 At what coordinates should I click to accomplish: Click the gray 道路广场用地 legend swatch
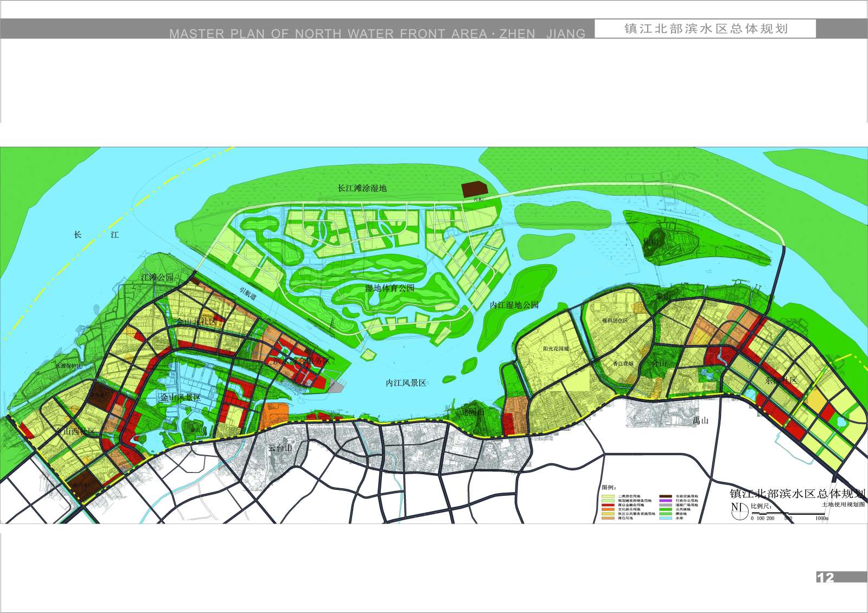tap(666, 505)
